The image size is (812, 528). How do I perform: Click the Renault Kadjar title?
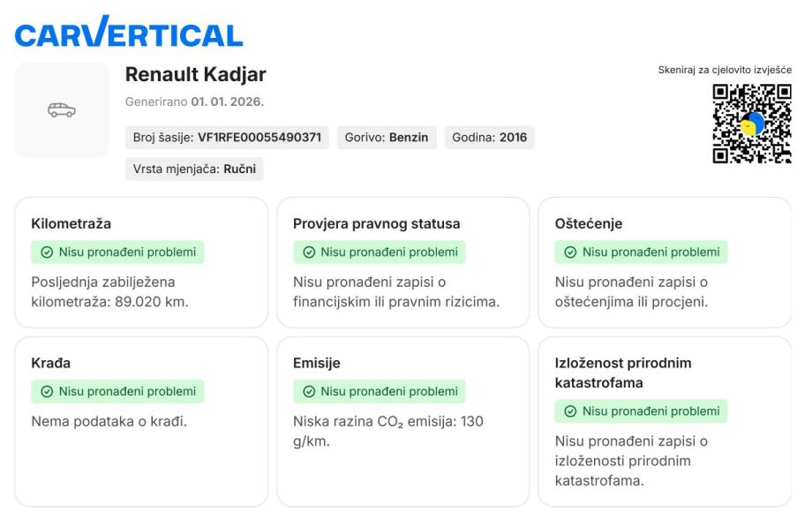(x=195, y=75)
